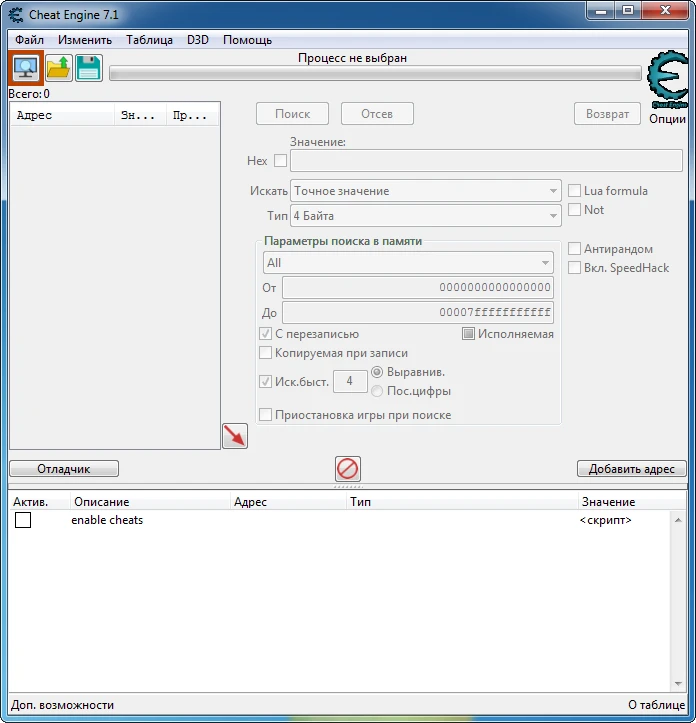696x723 pixels.
Task: Activate the enable cheats script checkbox
Action: (x=23, y=520)
